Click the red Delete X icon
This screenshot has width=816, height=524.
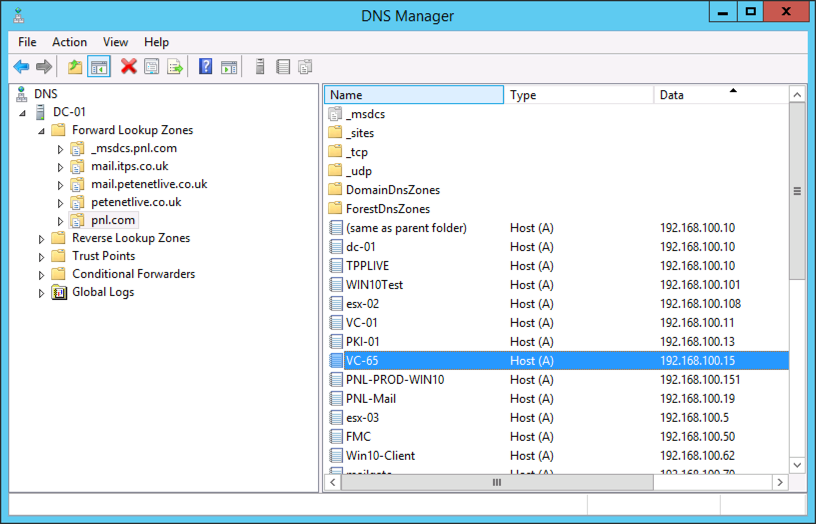coord(129,67)
